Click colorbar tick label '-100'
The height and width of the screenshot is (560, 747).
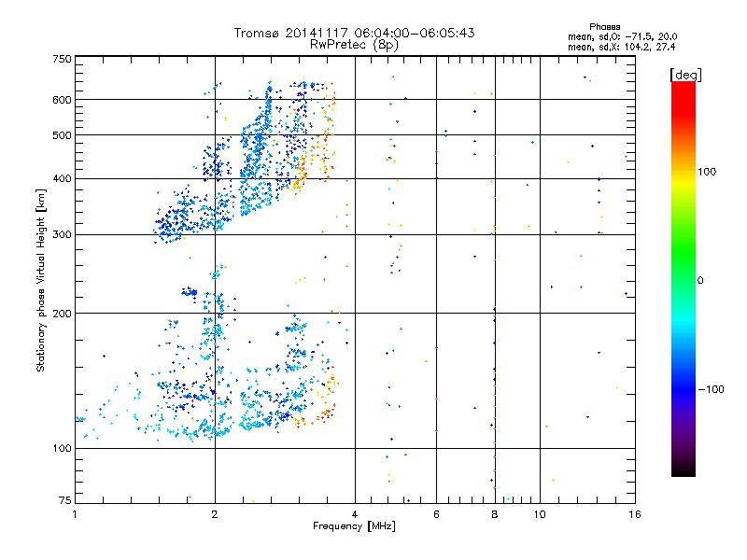[711, 389]
